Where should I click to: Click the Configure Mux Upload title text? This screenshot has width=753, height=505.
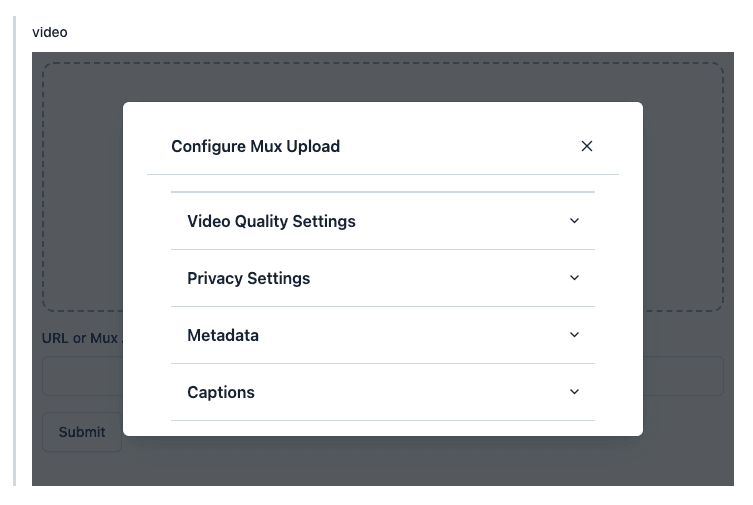pos(255,146)
